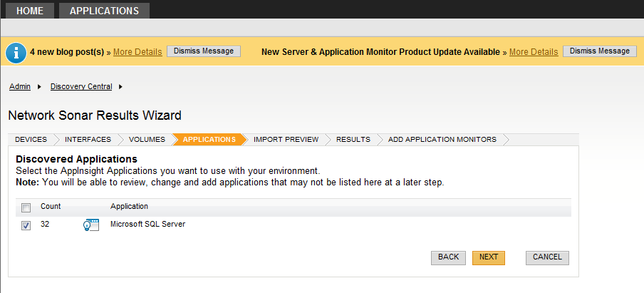Select the highlighted APPLICATIONS wizard step
This screenshot has width=644, height=293.
[x=209, y=139]
